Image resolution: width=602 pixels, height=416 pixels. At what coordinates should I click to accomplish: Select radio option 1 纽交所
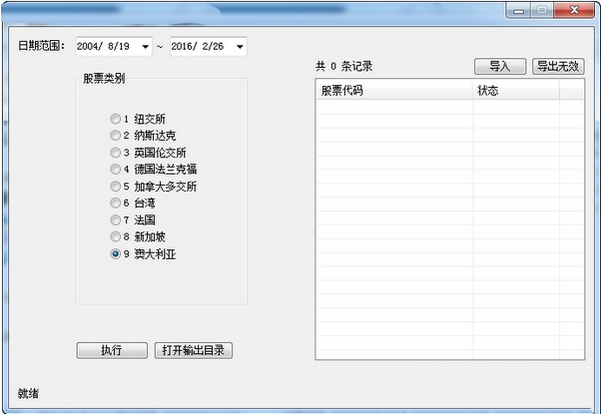tap(116, 119)
